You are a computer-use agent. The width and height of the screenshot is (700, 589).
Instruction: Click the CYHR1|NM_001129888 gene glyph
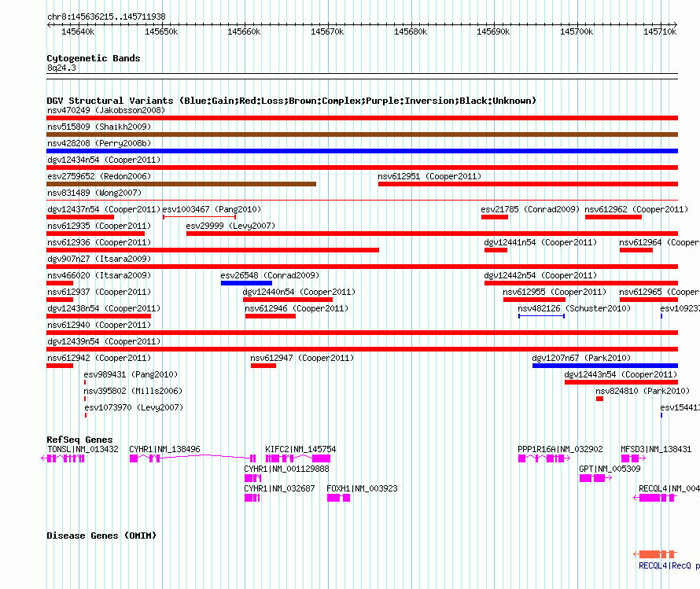(x=253, y=478)
